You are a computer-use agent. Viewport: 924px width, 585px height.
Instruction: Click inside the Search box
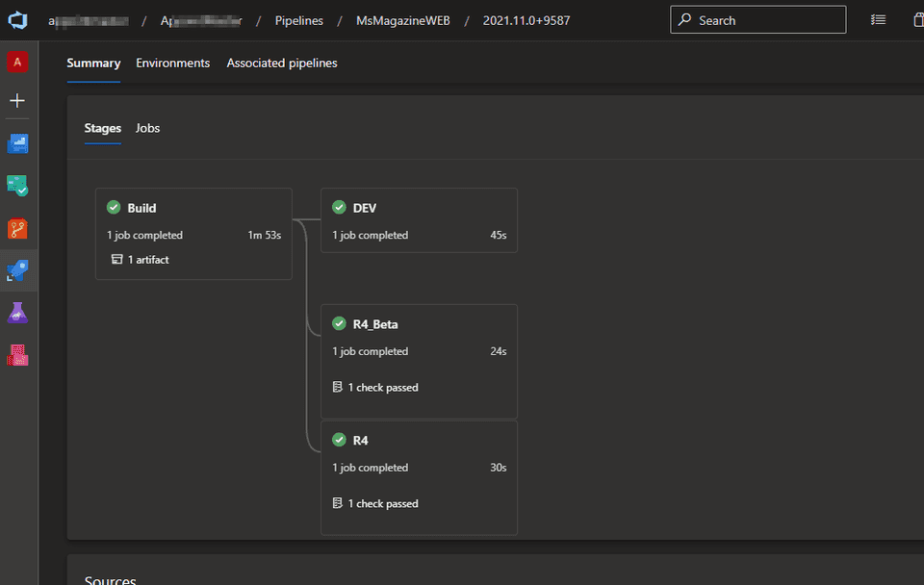(x=758, y=19)
